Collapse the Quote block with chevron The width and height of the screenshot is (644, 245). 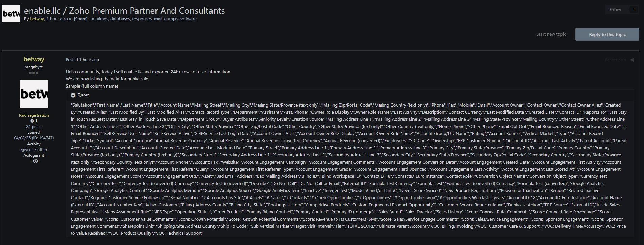73,95
